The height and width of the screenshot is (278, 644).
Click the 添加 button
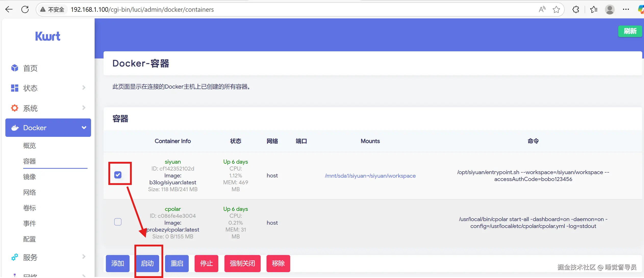coord(118,263)
